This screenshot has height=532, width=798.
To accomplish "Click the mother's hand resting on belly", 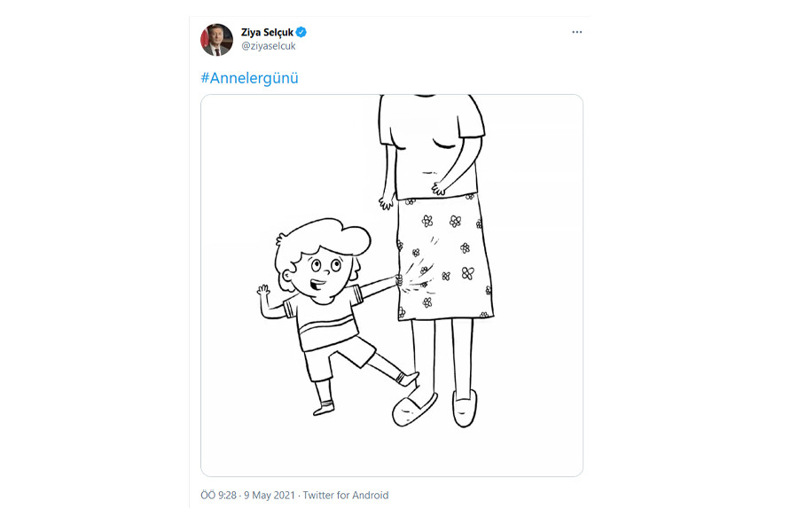I will tap(439, 188).
